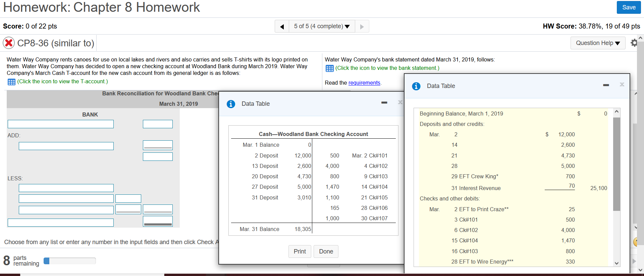Click the bank statement scrollbar thumb
Screen dimensions: 644x276
[616, 164]
